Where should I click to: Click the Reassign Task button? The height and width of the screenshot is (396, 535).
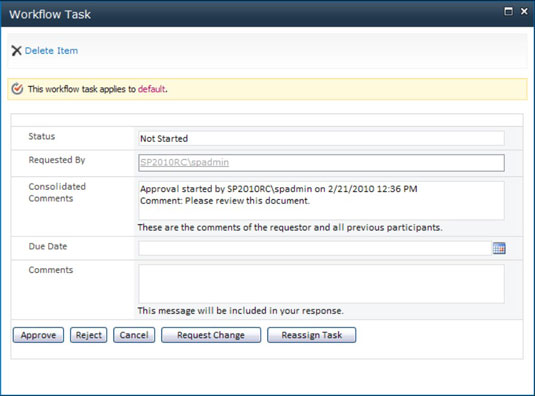(312, 335)
